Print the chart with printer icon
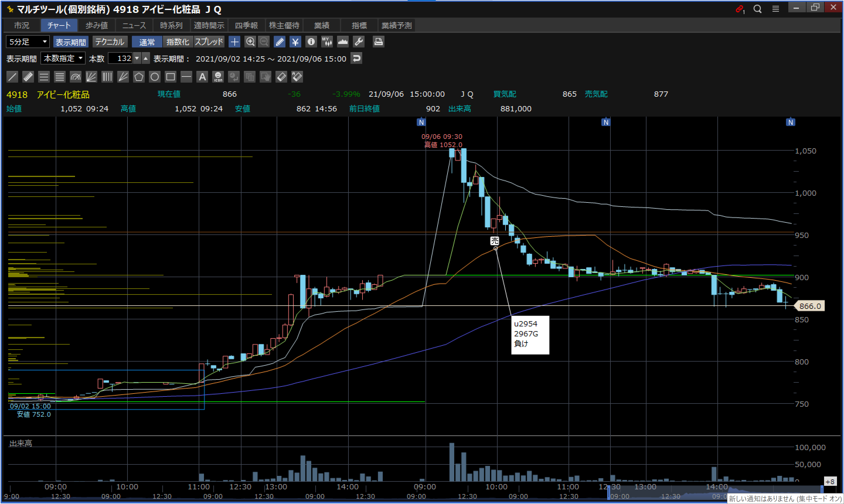 click(378, 42)
